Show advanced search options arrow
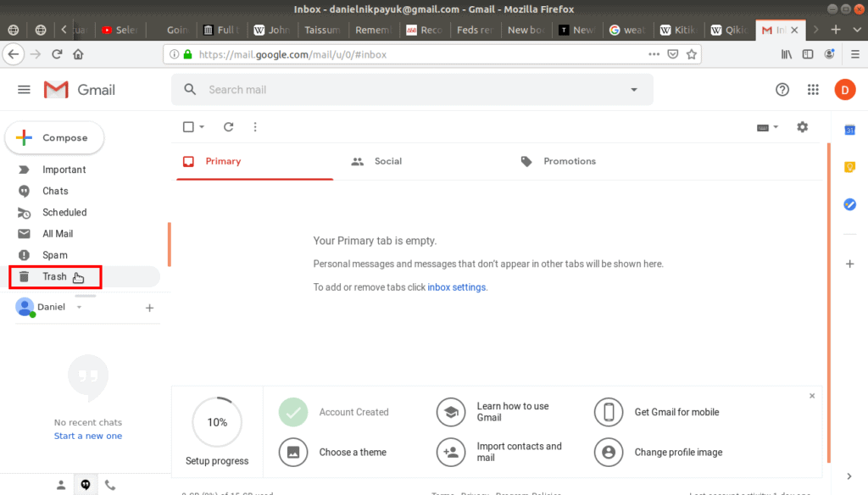Image resolution: width=868 pixels, height=495 pixels. point(634,90)
